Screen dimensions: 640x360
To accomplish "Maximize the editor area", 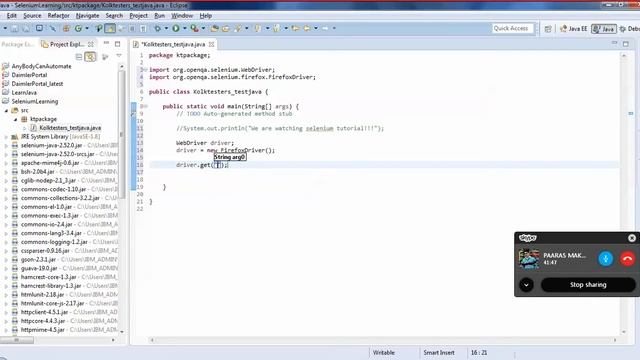I will click(x=626, y=44).
